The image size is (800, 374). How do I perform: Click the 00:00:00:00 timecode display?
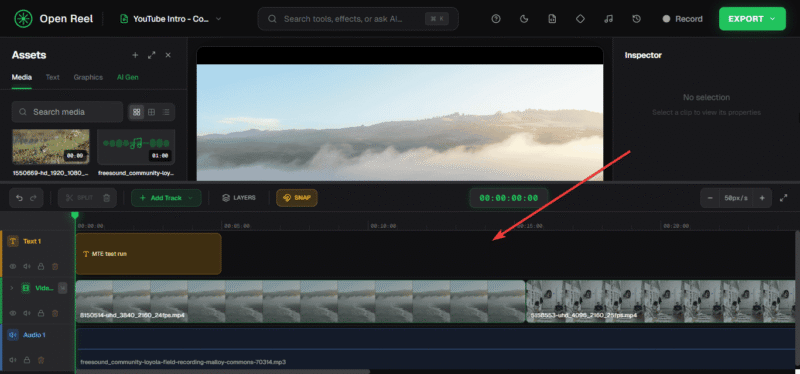509,198
